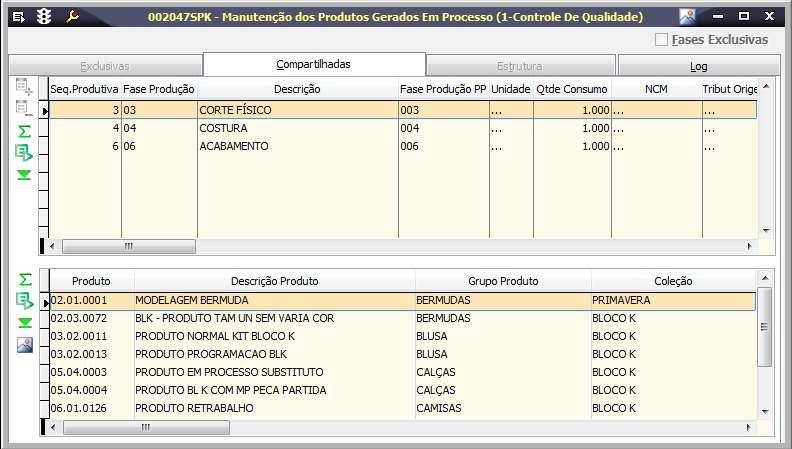Click the traffic light icon in title bar

coord(43,16)
